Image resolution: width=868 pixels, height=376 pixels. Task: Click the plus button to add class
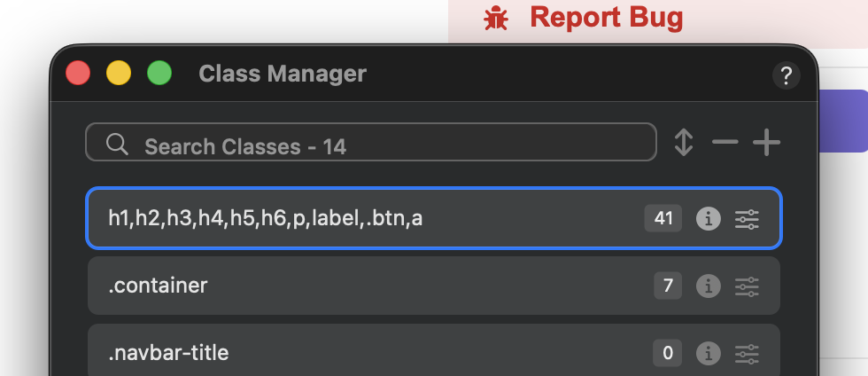pos(766,143)
